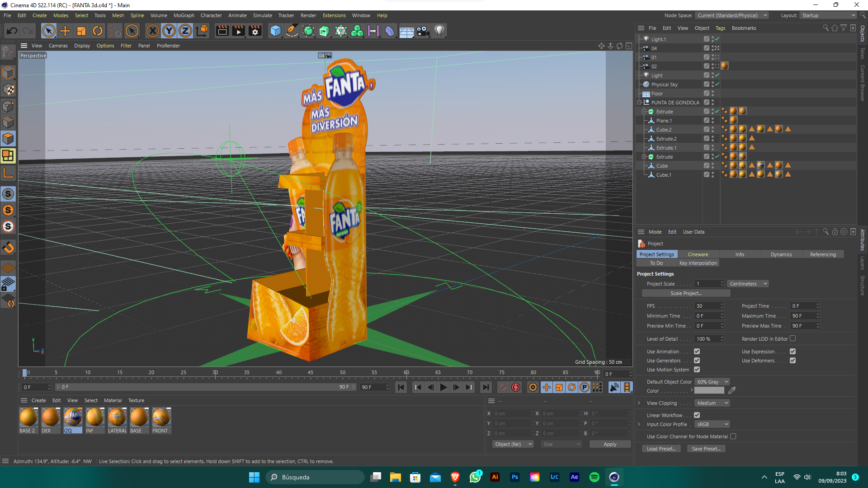Image resolution: width=868 pixels, height=488 pixels.
Task: Select the FRONT material thumbnail
Action: 161,417
